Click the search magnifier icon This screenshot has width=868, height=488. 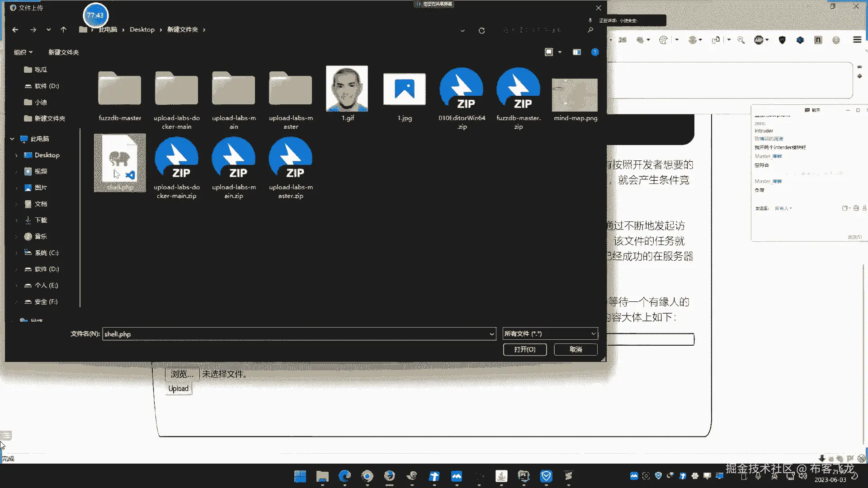coord(590,30)
